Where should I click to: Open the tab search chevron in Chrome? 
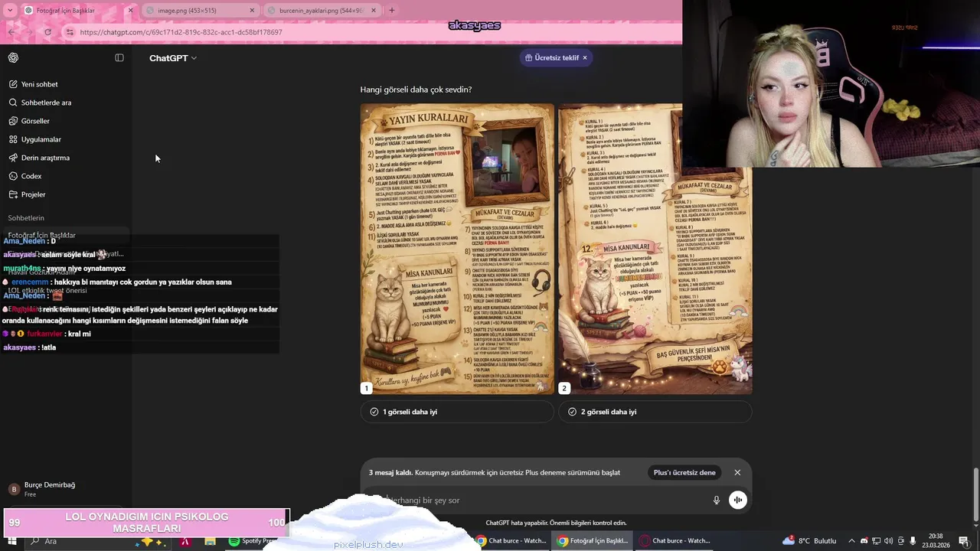pos(9,11)
